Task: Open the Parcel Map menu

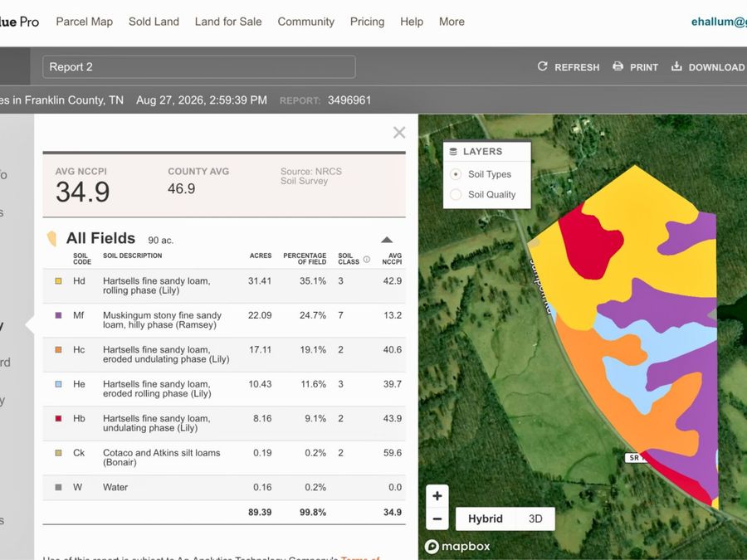Action: pos(85,22)
